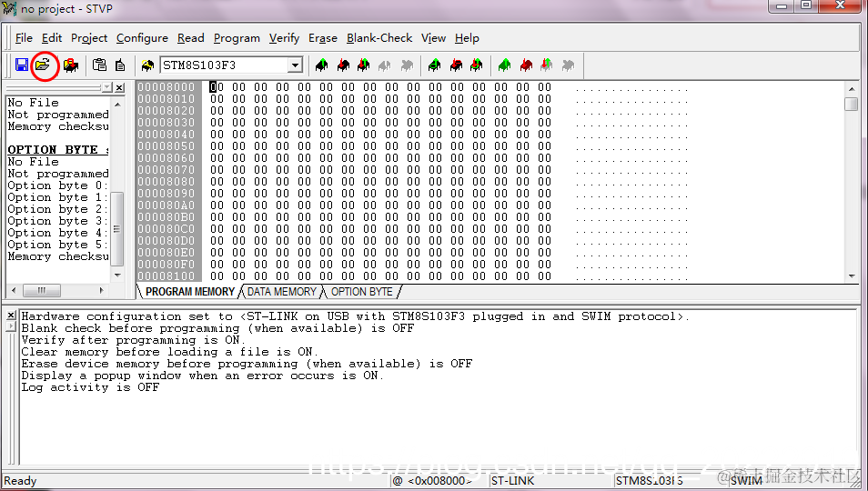Click address label 000080F0
The height and width of the screenshot is (491, 868).
167,265
